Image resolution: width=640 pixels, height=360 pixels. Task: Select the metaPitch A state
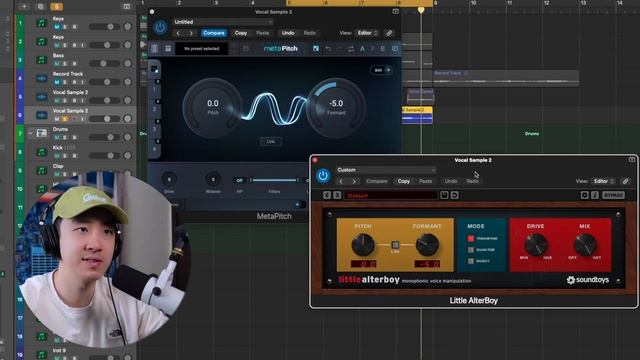pyautogui.click(x=362, y=49)
